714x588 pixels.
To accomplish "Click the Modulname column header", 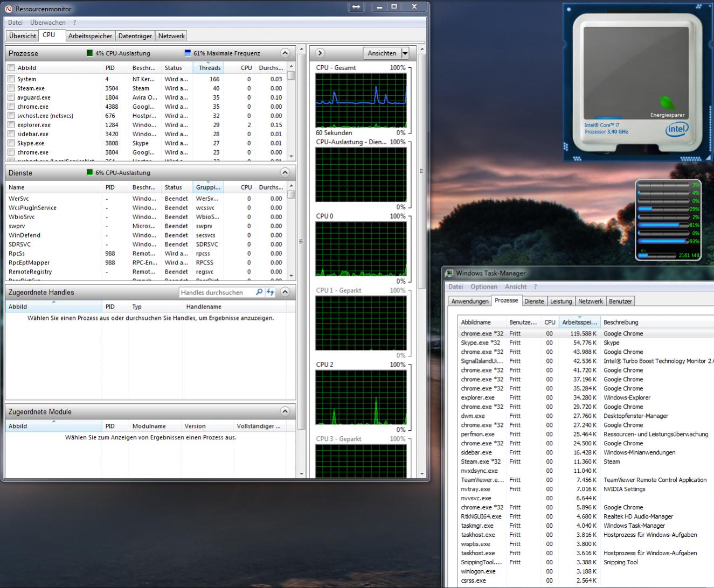I will pyautogui.click(x=155, y=426).
